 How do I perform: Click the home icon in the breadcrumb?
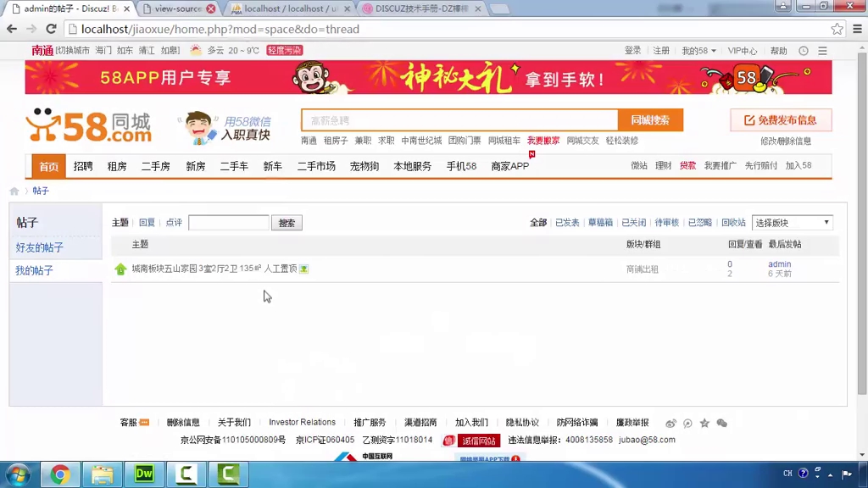(14, 191)
